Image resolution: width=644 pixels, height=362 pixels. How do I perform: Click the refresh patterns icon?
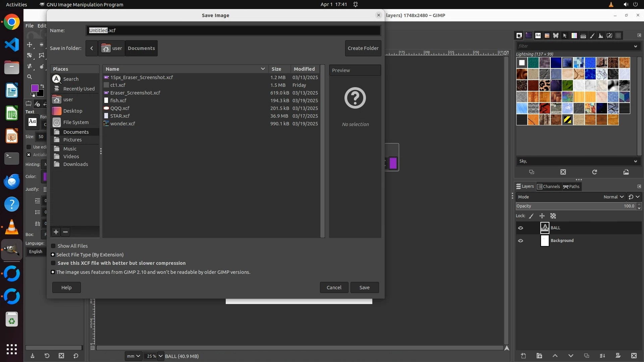coord(594,172)
